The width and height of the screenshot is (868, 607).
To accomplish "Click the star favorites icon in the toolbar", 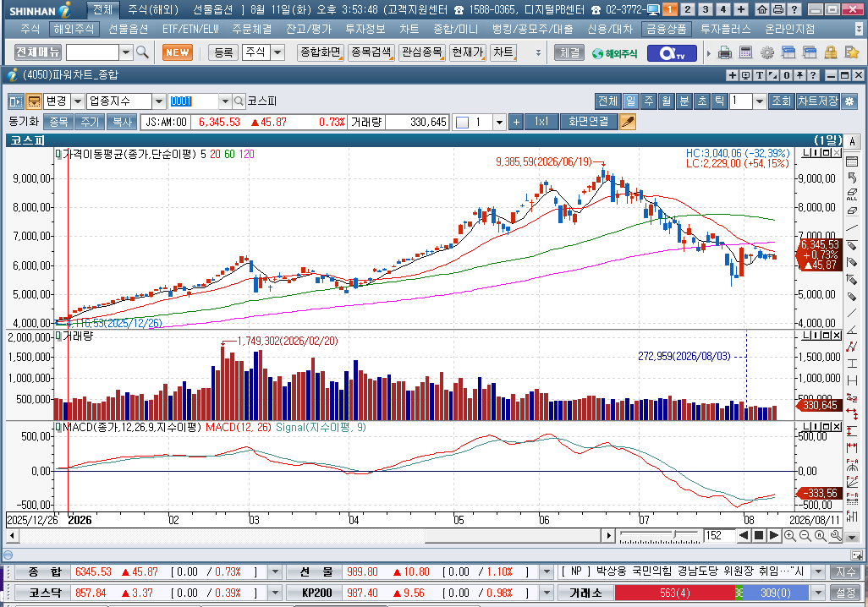I will pyautogui.click(x=851, y=52).
